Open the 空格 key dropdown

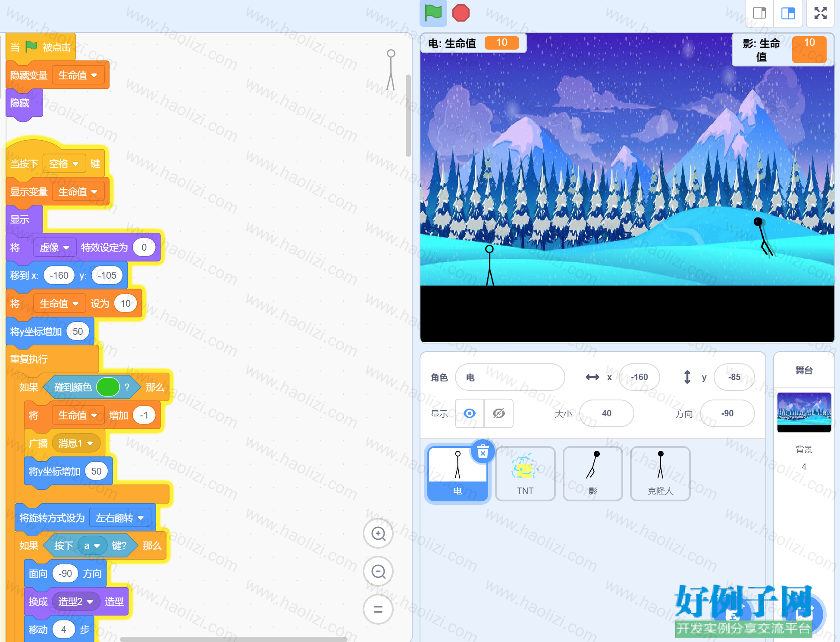coord(64,164)
